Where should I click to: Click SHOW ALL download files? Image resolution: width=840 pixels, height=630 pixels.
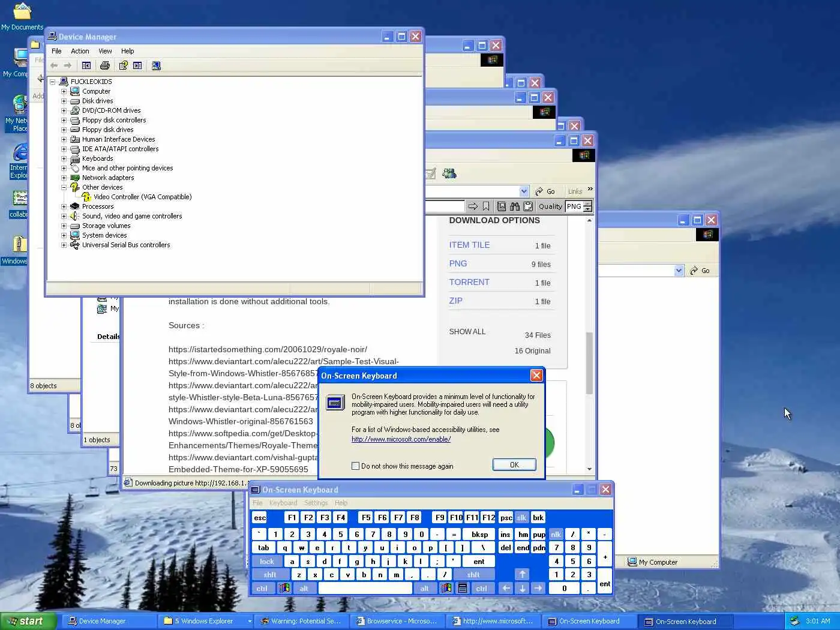[467, 332]
